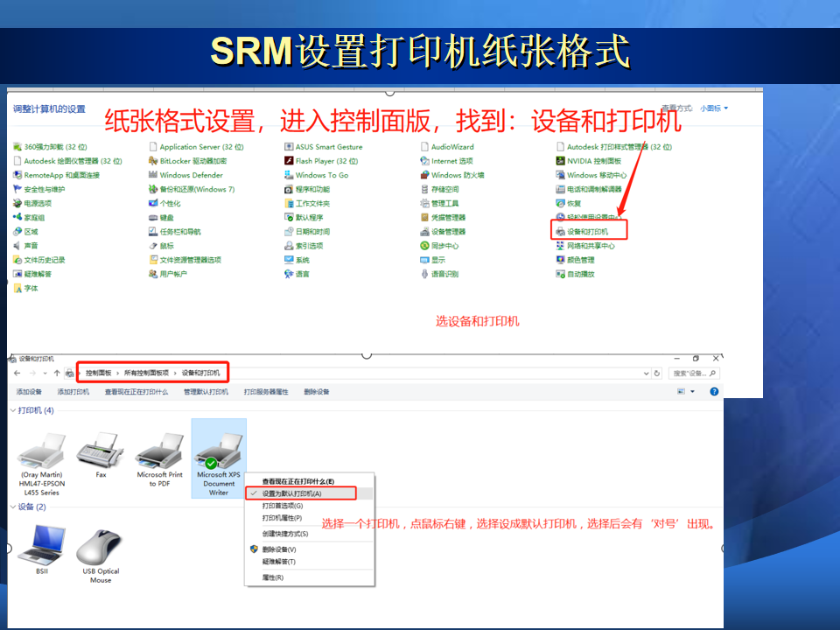Open 颜色管理 item
The width and height of the screenshot is (840, 630).
pos(576,261)
